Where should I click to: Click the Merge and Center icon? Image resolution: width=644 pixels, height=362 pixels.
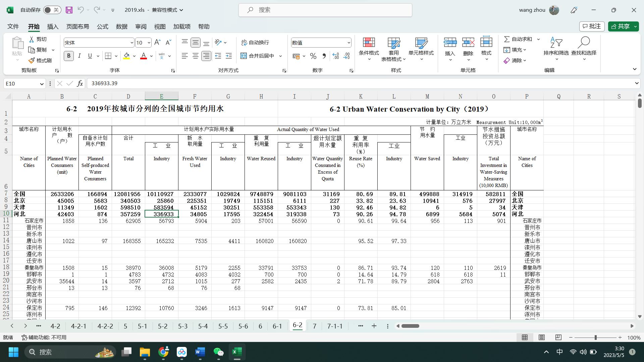pos(244,56)
